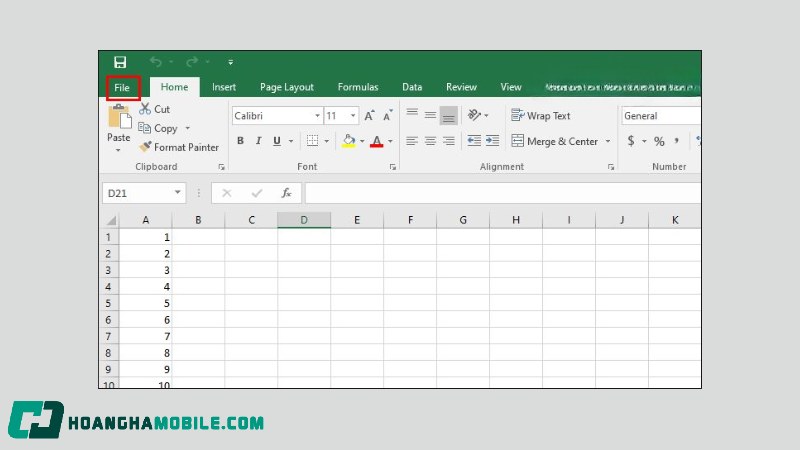Click the Enter checkmark in formula bar
The height and width of the screenshot is (450, 800).
[x=257, y=193]
